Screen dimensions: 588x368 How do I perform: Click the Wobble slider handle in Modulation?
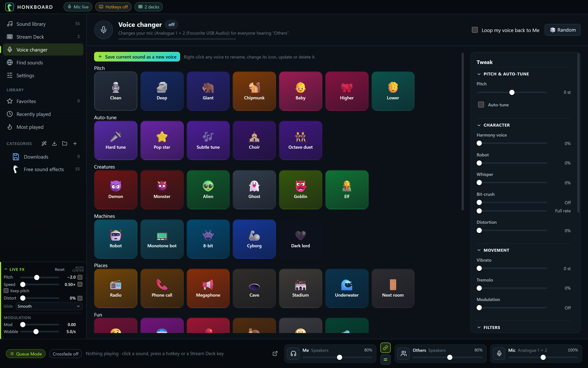pos(36,332)
